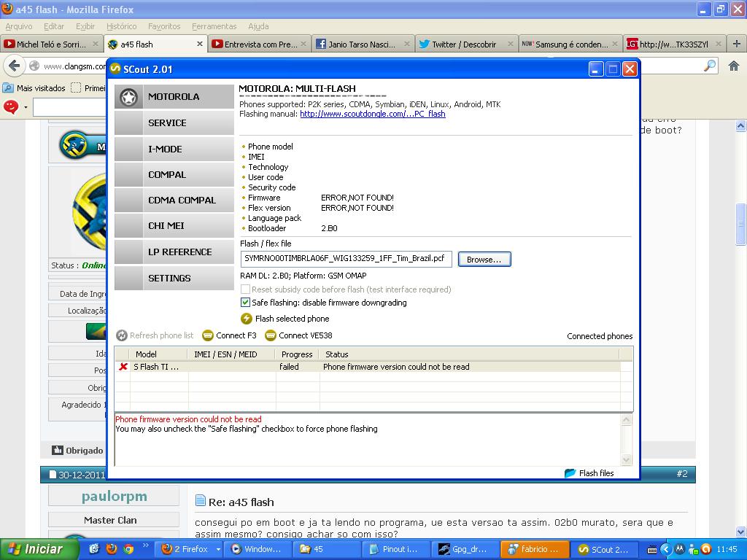Sort phone list by Status column
This screenshot has height=560, width=747.
469,354
